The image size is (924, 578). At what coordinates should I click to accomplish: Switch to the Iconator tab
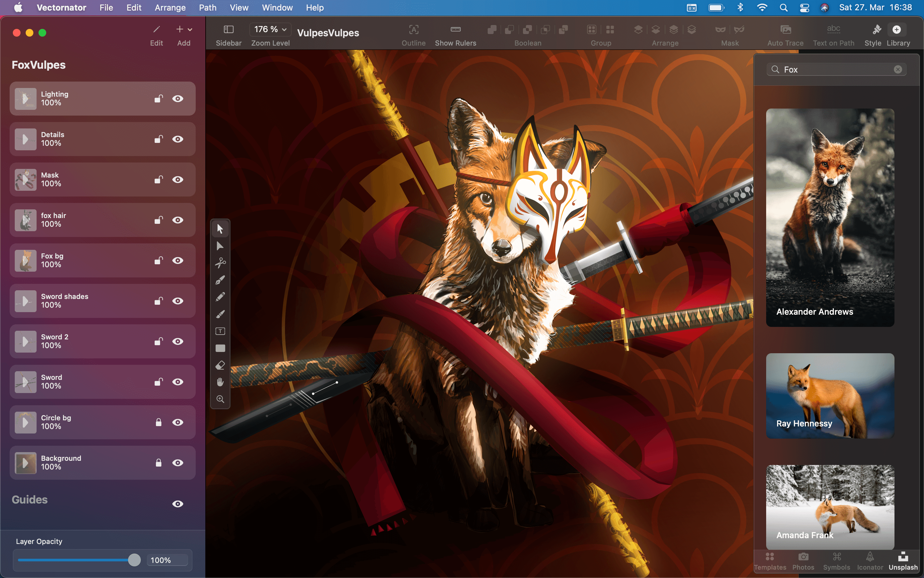[870, 561]
